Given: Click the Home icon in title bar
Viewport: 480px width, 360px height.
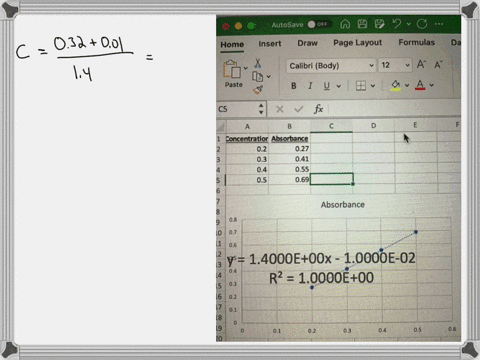Looking at the screenshot, I should coord(345,24).
